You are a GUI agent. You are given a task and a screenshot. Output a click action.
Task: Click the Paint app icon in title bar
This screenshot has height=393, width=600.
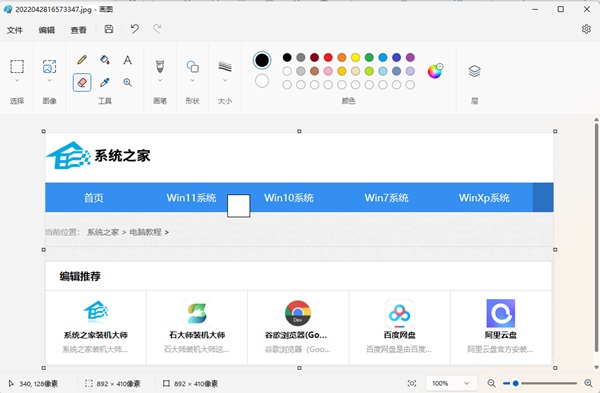[8, 9]
